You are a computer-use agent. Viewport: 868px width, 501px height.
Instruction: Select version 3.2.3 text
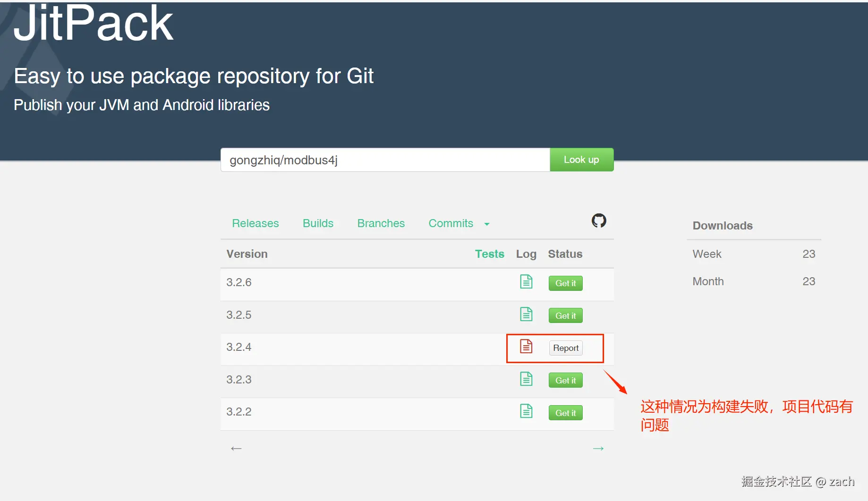click(239, 380)
